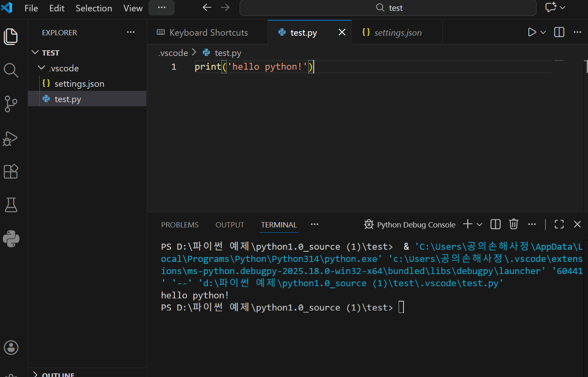The width and height of the screenshot is (588, 377).
Task: Run the Python file with play button
Action: tap(532, 32)
